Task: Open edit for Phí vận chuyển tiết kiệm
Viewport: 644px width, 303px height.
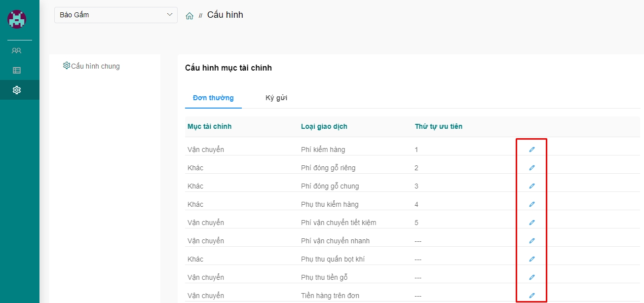Action: [531, 223]
